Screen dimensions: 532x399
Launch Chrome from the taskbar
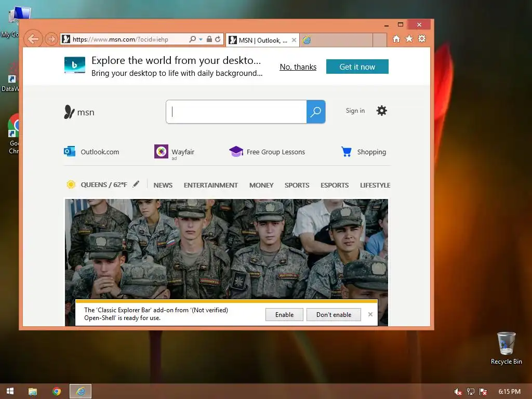click(x=57, y=391)
